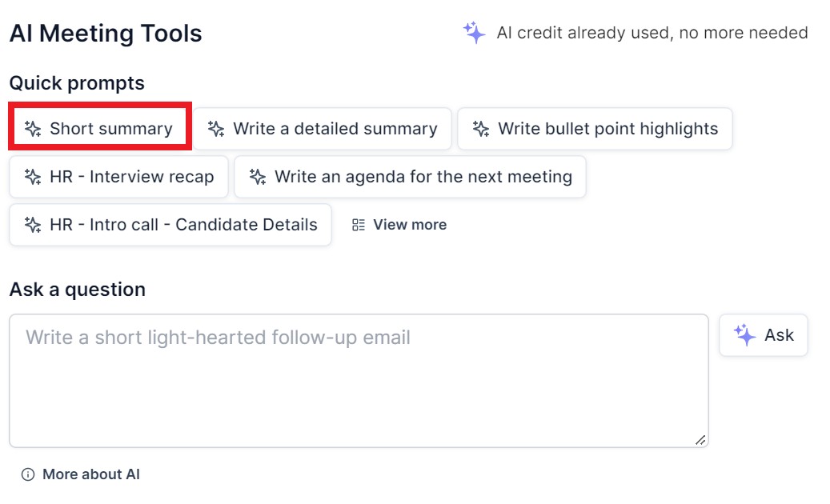Click the sparkle icon beside Write a detailed summary

pos(215,128)
